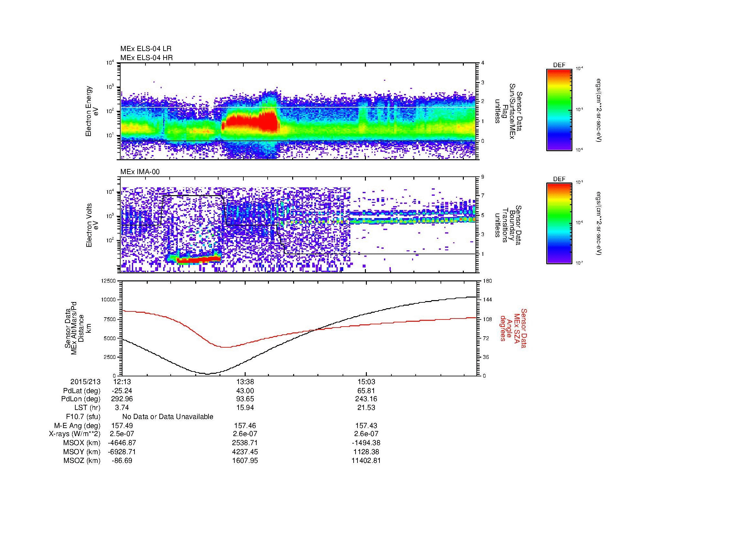Screen dimensions: 756x534
Task: Click the MSOZ value '11402.81'
Action: 366,461
